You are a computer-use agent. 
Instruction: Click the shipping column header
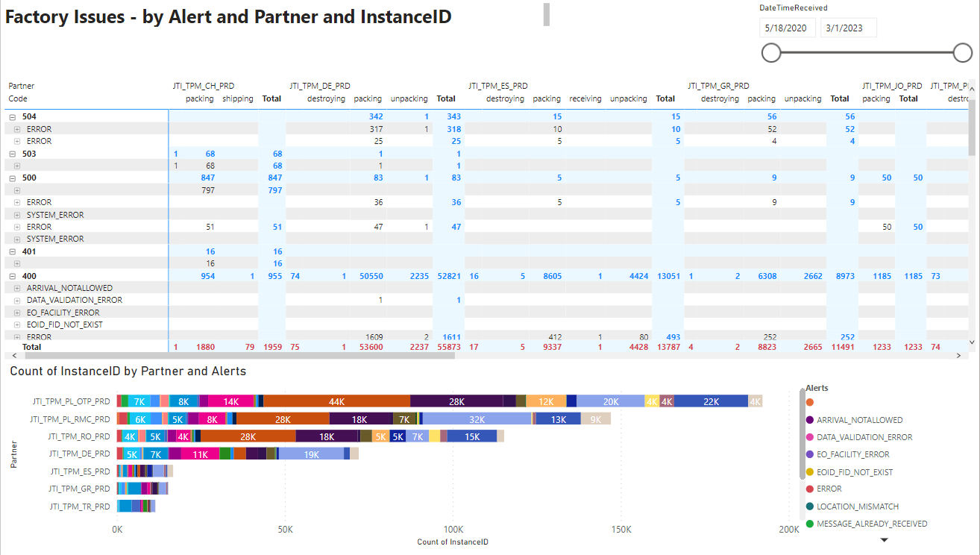pos(238,98)
